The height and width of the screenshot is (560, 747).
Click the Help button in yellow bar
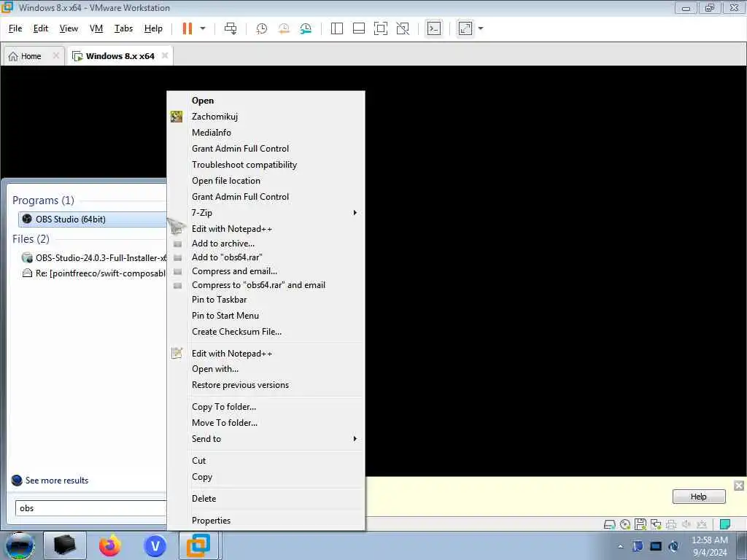pos(699,497)
